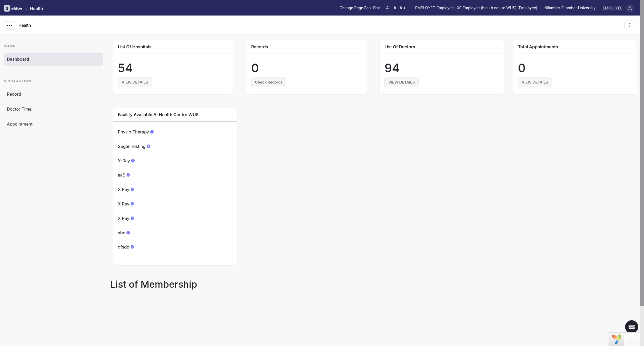View details of List Of Hospitals
The height and width of the screenshot is (346, 644).
pos(135,82)
